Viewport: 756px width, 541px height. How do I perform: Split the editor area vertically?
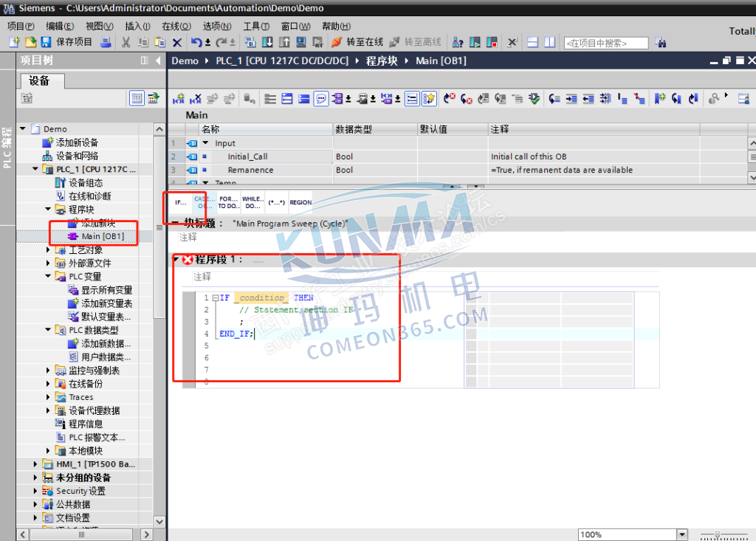tap(549, 42)
